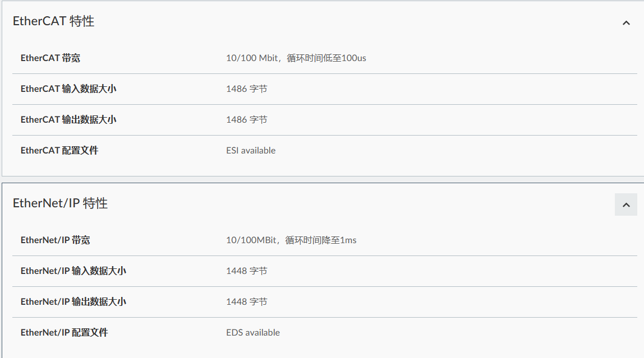Click the EtherNet/IP 特性 section heading

coord(60,203)
